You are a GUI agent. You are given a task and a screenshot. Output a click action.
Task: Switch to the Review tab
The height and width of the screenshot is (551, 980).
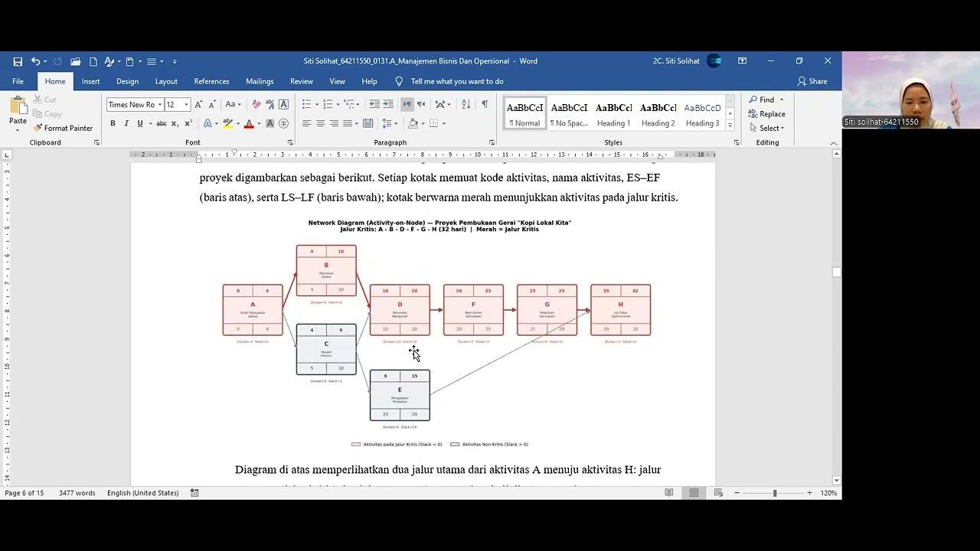coord(301,81)
